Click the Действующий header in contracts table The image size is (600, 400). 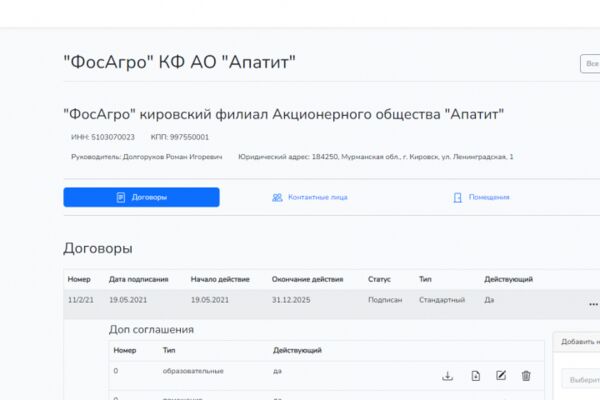click(x=509, y=279)
